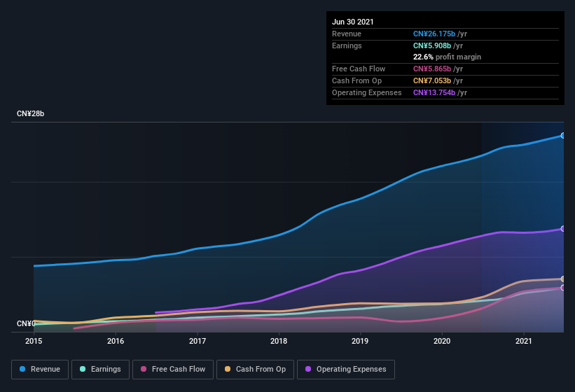Viewport: 575px width, 392px height.
Task: Toggle the Revenue legend button
Action: [40, 370]
